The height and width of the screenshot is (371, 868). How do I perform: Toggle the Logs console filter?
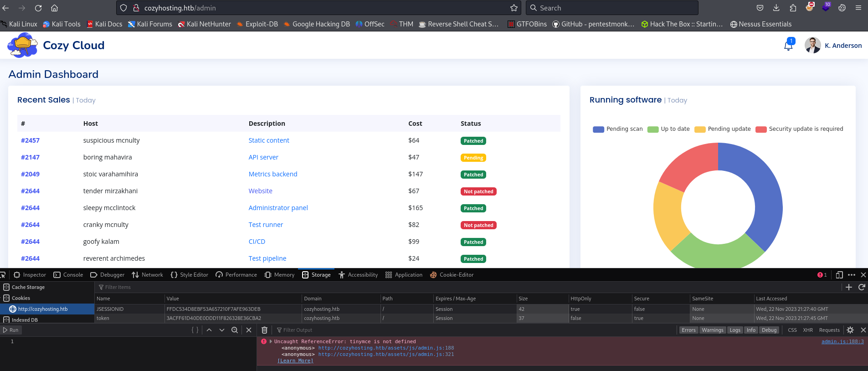[735, 330]
